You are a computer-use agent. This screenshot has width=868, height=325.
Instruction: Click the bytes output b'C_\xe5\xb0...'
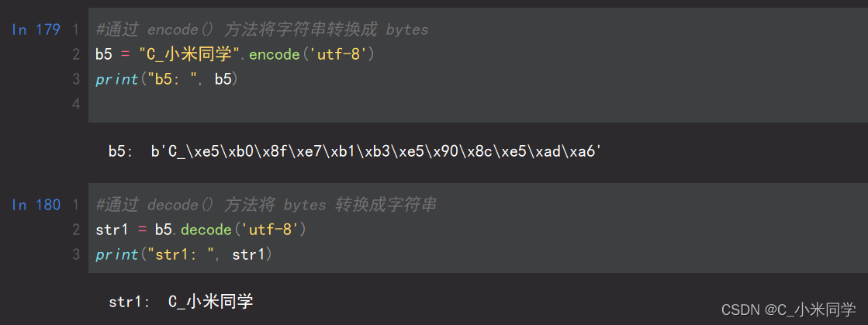click(x=376, y=152)
